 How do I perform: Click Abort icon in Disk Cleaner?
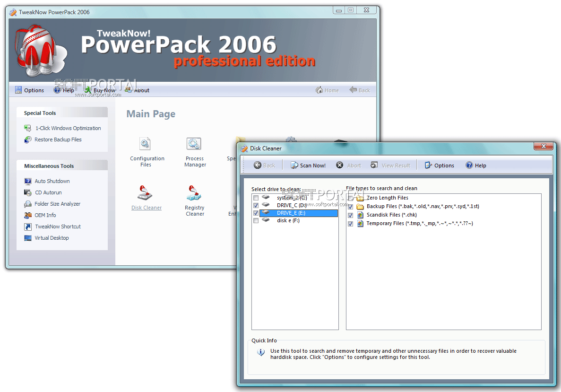339,165
